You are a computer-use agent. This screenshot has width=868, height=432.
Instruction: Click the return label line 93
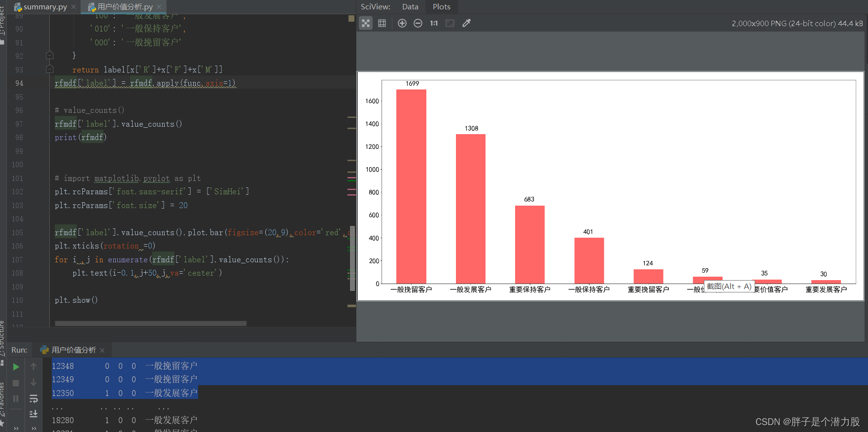tap(147, 70)
